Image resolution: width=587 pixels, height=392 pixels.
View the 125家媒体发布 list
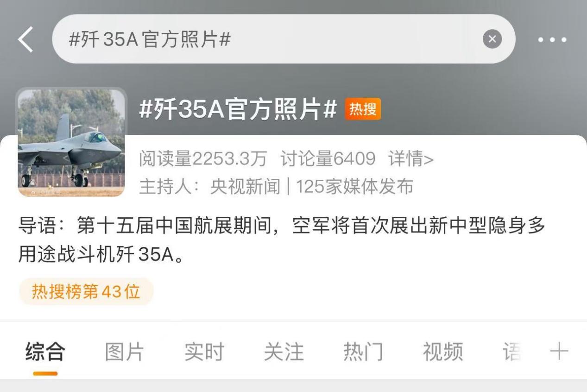(x=354, y=187)
